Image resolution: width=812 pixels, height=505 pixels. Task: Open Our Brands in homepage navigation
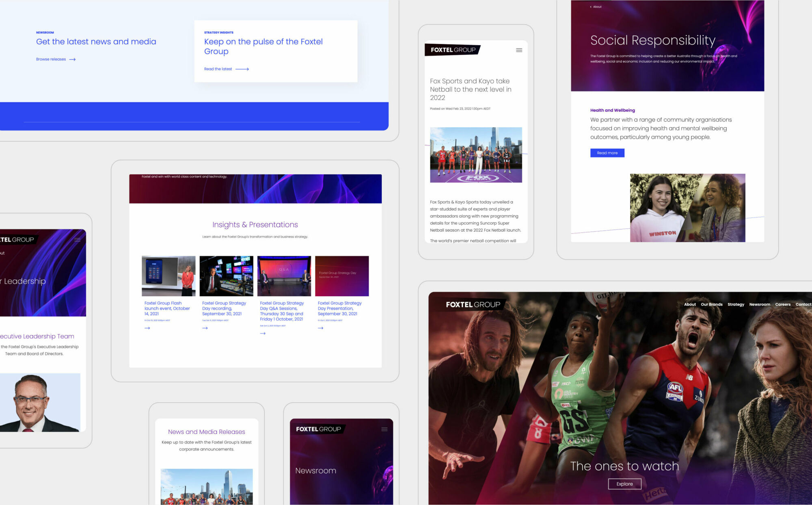[711, 304]
